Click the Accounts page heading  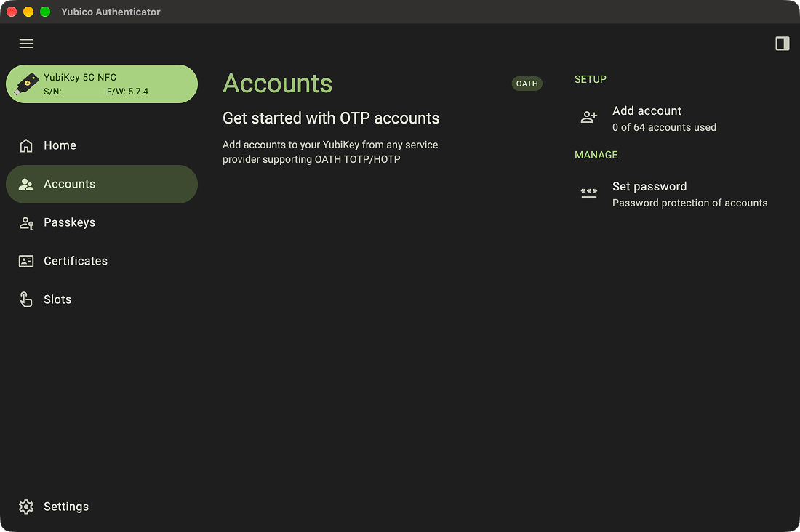click(278, 83)
